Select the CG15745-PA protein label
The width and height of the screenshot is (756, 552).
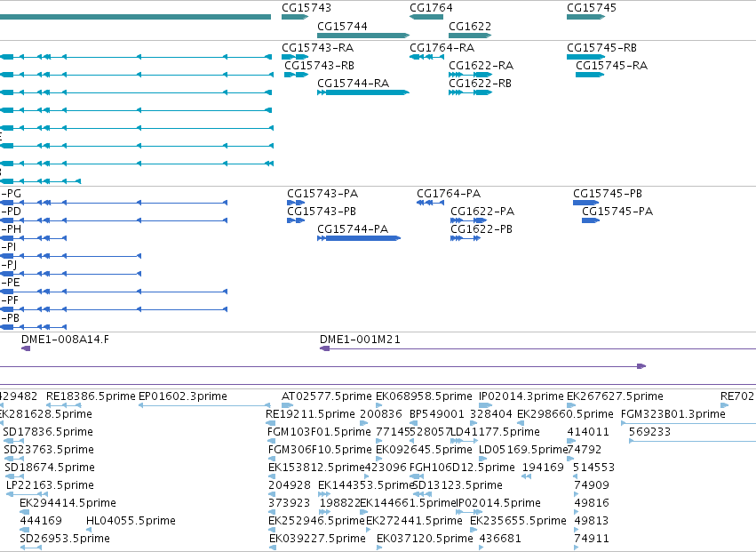(617, 212)
